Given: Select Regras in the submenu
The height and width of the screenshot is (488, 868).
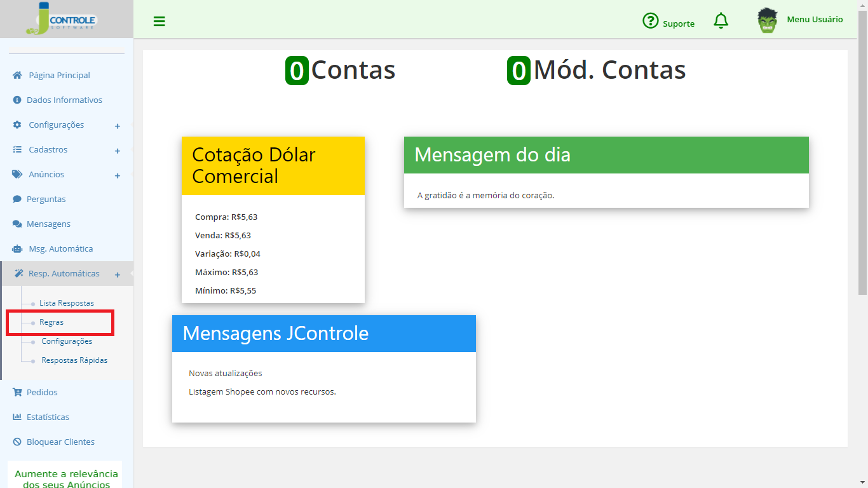Looking at the screenshot, I should pos(51,322).
